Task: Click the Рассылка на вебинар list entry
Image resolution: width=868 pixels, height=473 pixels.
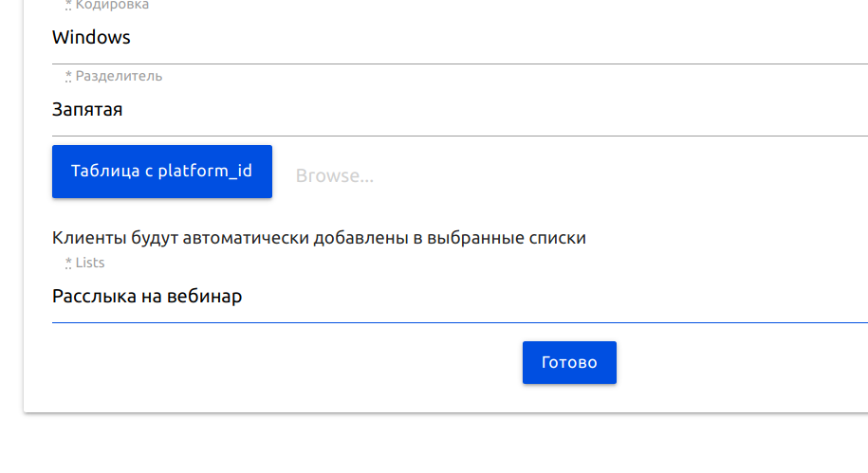Action: (x=147, y=296)
